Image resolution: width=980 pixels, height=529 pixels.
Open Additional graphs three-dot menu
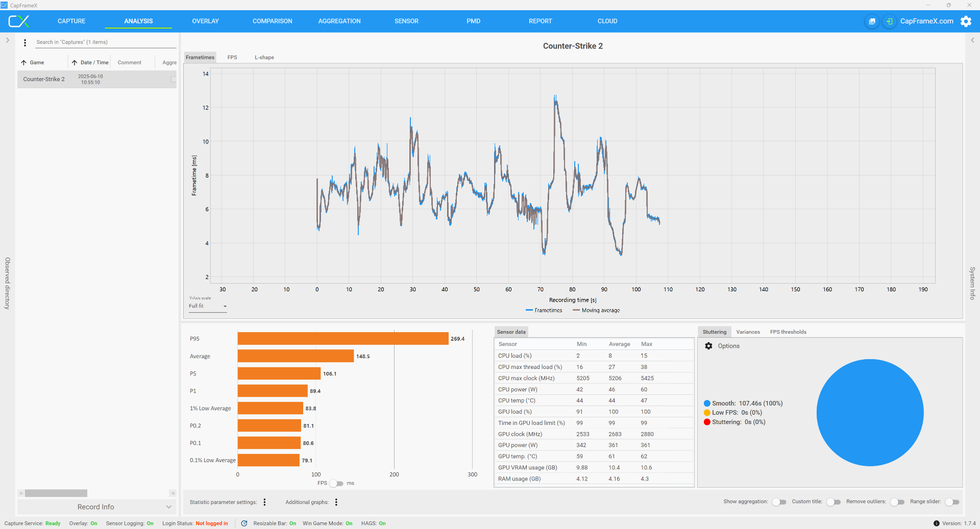pyautogui.click(x=336, y=502)
